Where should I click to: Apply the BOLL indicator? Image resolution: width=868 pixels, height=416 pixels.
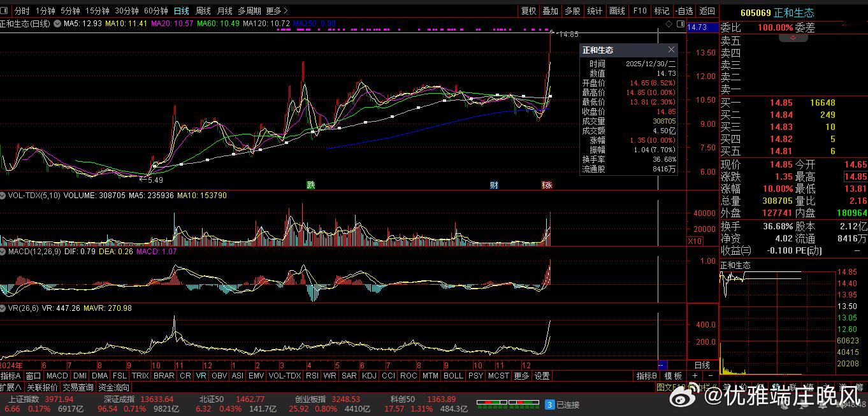pos(453,376)
